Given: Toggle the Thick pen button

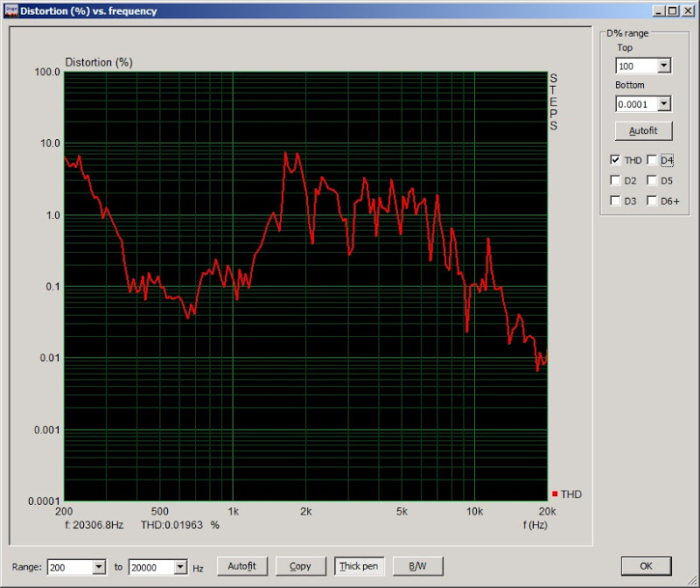Looking at the screenshot, I should (359, 566).
